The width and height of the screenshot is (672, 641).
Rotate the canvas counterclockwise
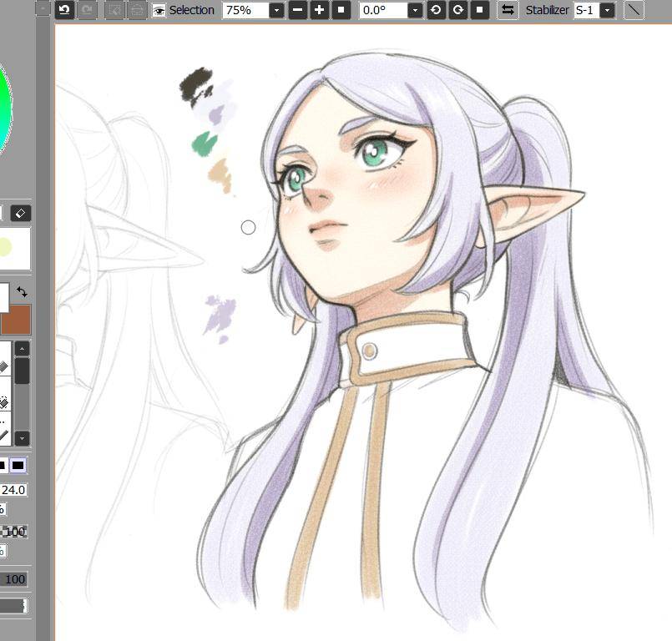[436, 10]
